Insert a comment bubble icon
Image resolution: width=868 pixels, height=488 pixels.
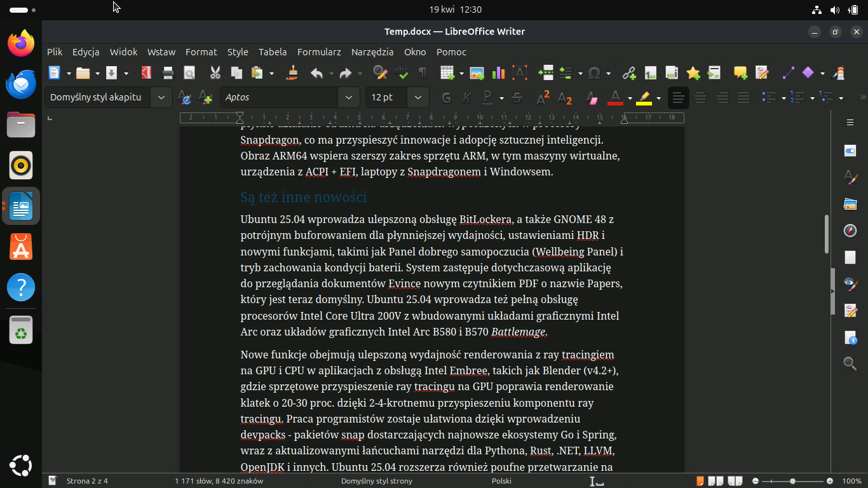[x=740, y=73]
